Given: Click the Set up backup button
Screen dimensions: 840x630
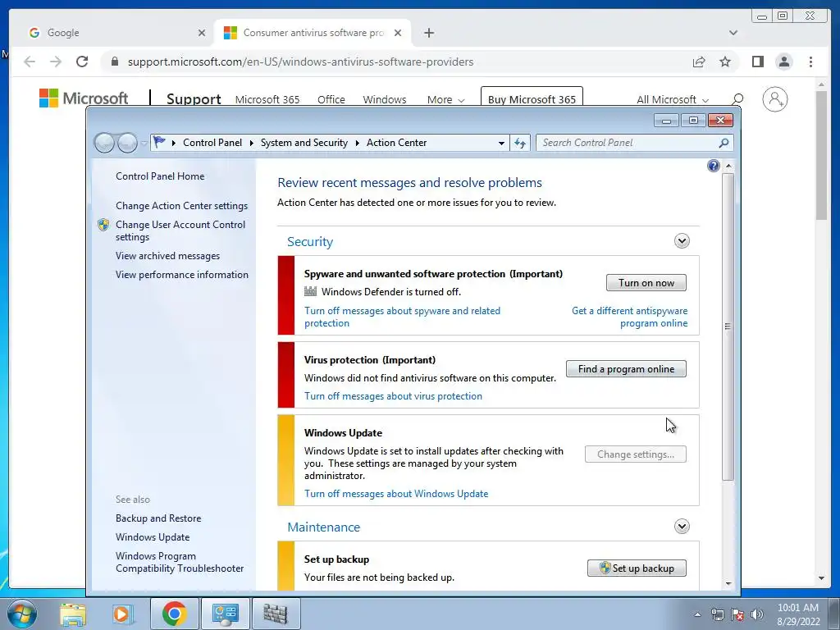Looking at the screenshot, I should tap(637, 568).
